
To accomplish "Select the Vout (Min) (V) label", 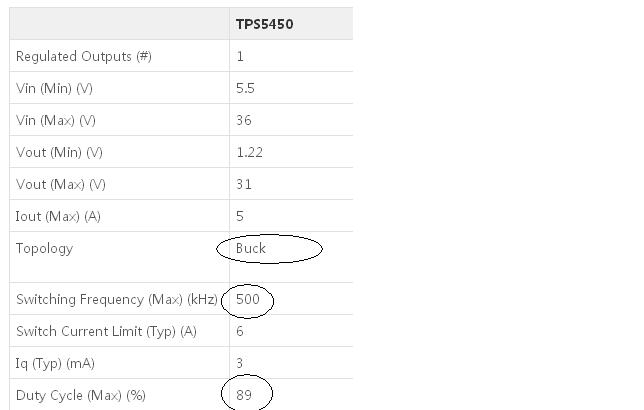I will click(60, 152).
